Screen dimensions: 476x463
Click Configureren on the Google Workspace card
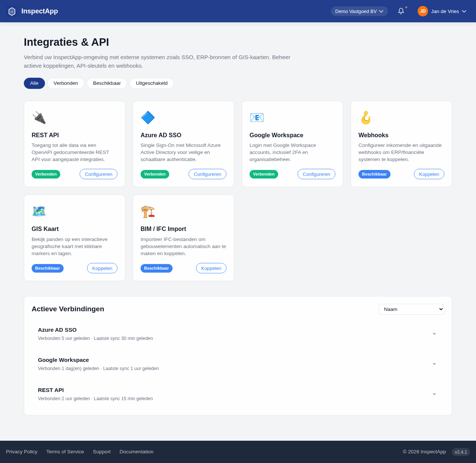[316, 174]
